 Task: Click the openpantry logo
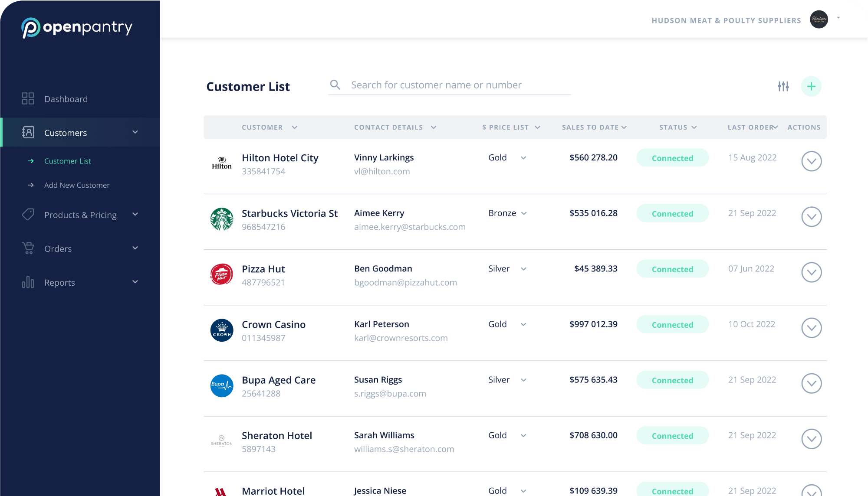pos(76,27)
